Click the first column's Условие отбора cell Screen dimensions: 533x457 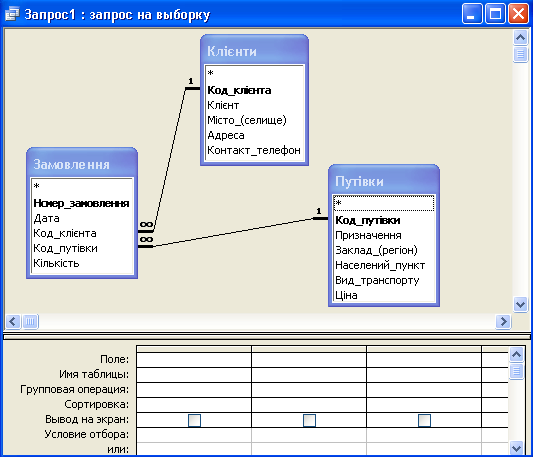point(194,435)
